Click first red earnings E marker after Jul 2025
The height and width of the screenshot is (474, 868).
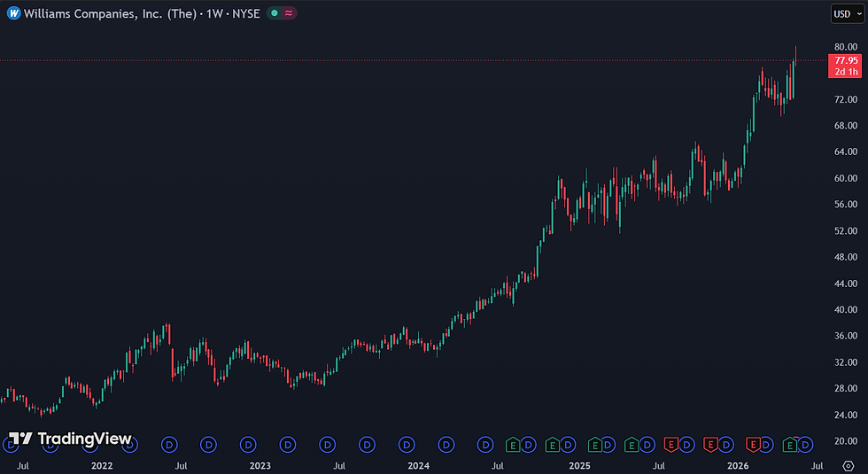click(671, 444)
